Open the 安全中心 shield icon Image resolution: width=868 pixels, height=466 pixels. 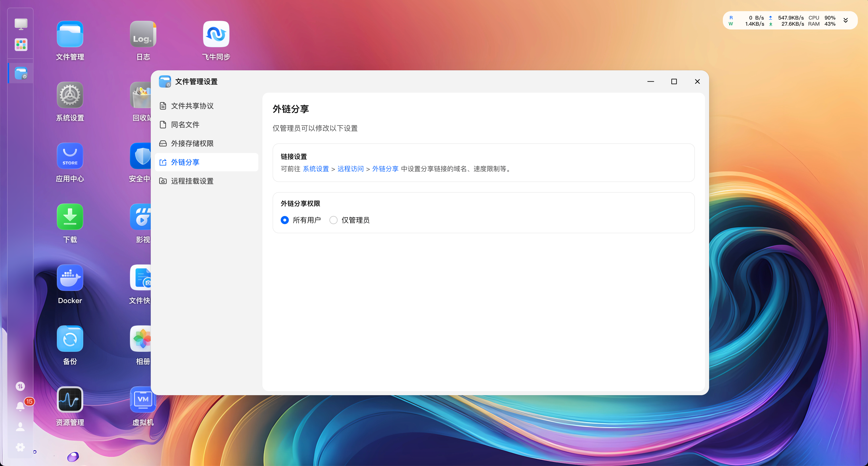coord(141,156)
